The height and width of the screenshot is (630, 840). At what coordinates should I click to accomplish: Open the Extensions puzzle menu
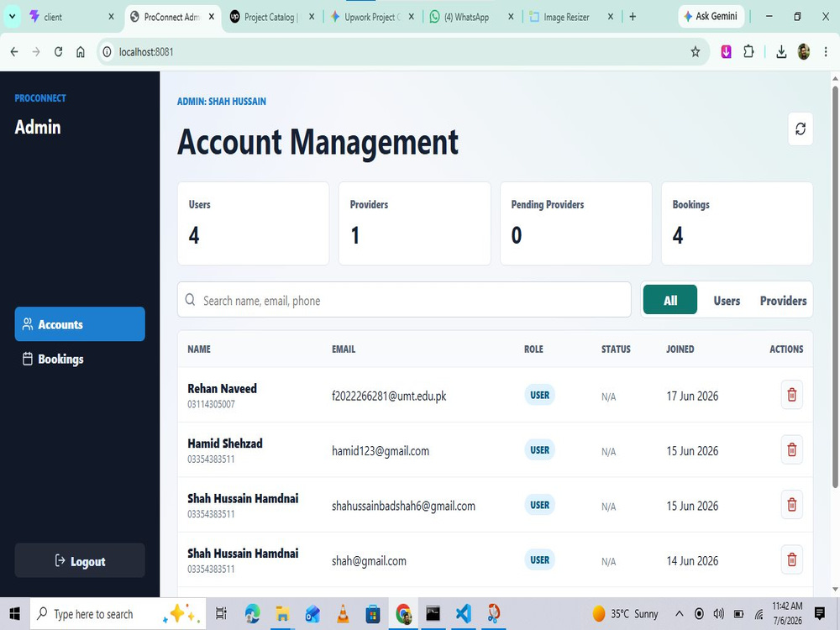748,51
